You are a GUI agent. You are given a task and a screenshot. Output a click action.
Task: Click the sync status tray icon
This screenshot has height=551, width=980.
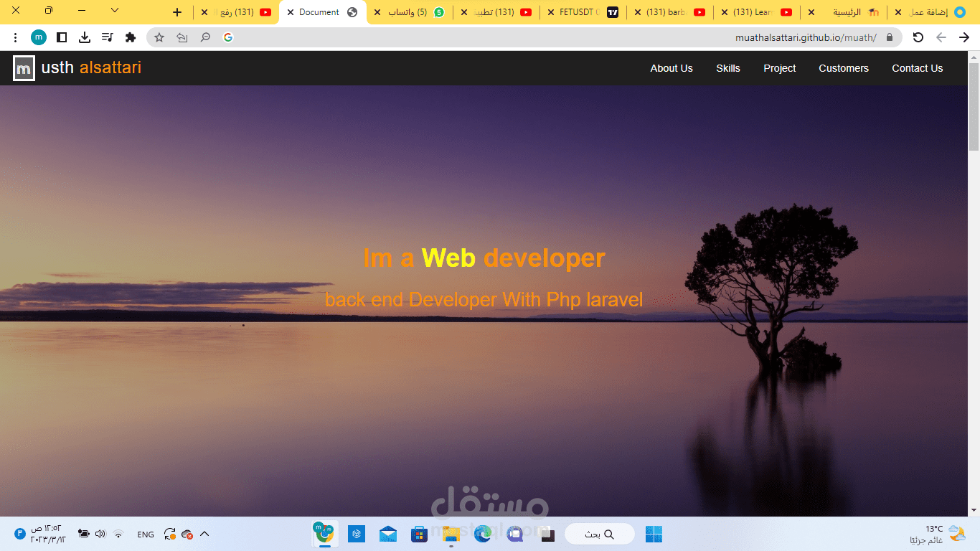(170, 534)
